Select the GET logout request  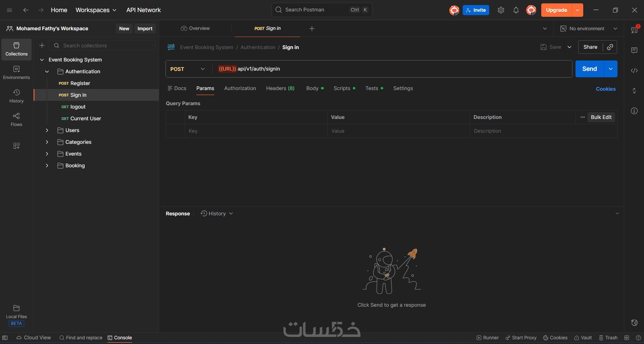96,107
